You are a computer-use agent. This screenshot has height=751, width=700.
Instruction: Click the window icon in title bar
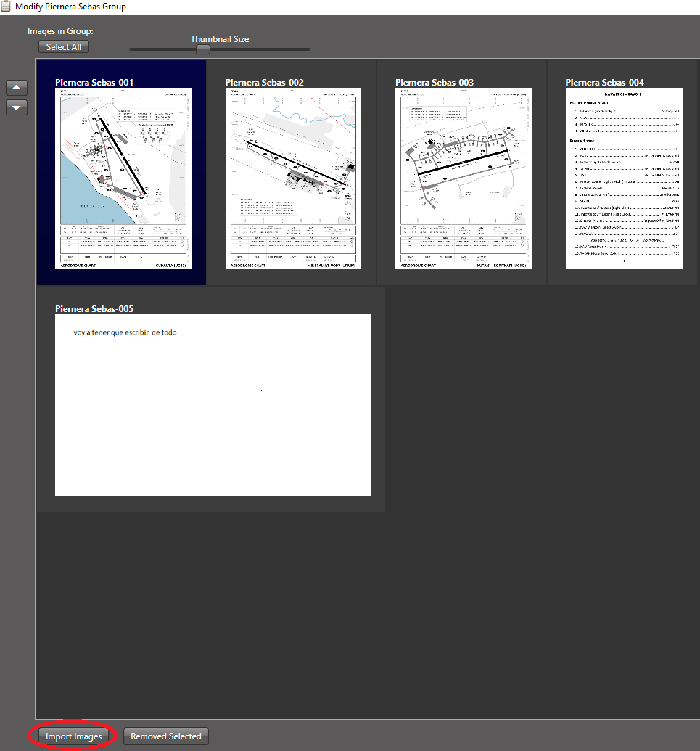6,7
